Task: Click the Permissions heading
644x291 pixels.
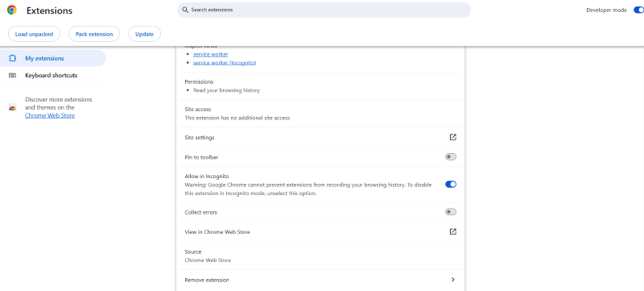Action: [x=199, y=81]
